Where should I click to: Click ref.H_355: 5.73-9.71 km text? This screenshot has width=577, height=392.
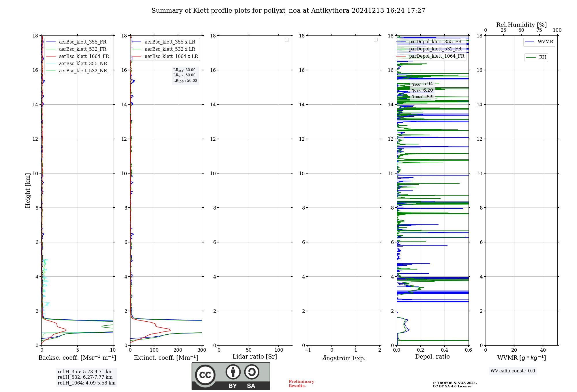pyautogui.click(x=85, y=372)
